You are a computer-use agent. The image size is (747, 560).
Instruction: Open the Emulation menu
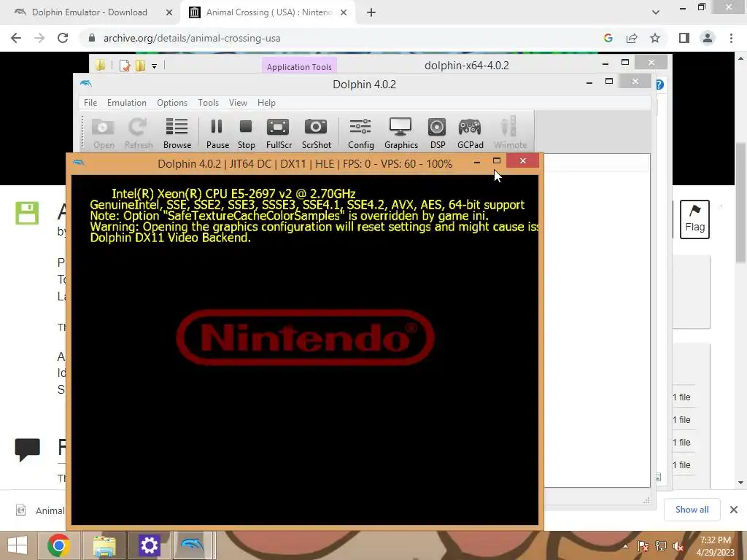coord(127,103)
